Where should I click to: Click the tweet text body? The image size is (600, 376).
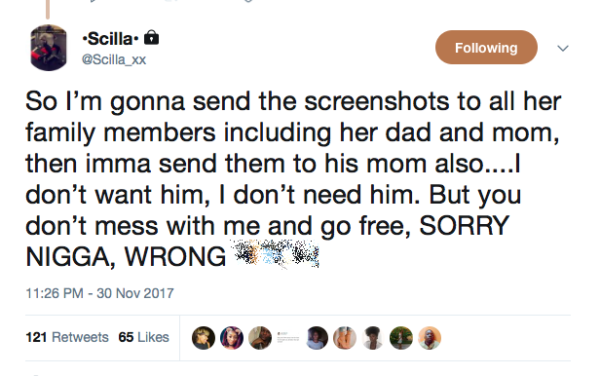[293, 179]
